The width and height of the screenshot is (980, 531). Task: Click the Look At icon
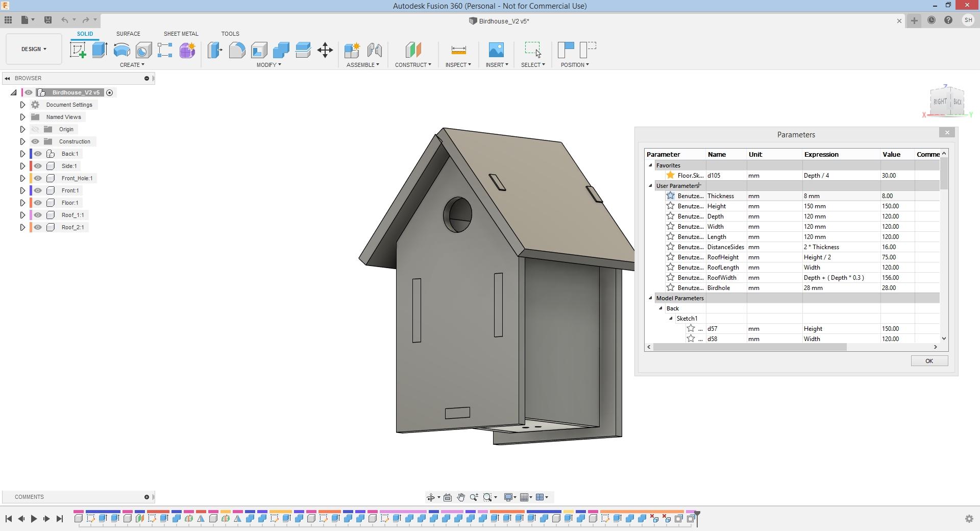(x=448, y=497)
